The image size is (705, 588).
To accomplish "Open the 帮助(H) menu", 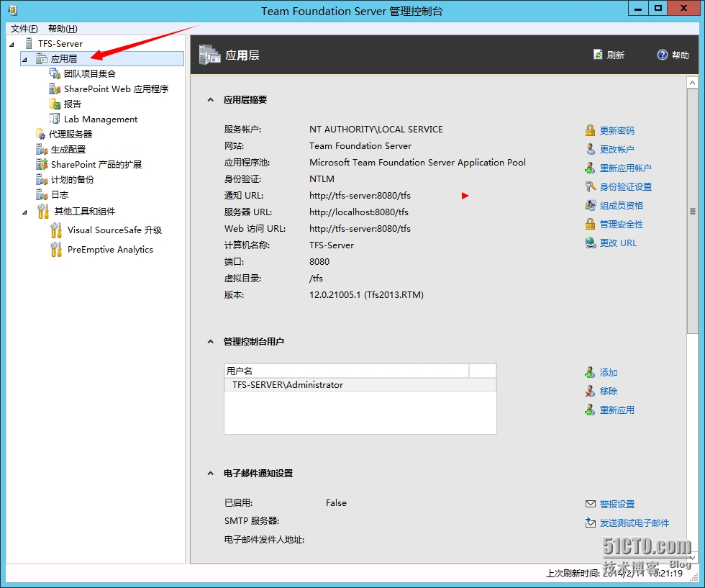I will (63, 29).
